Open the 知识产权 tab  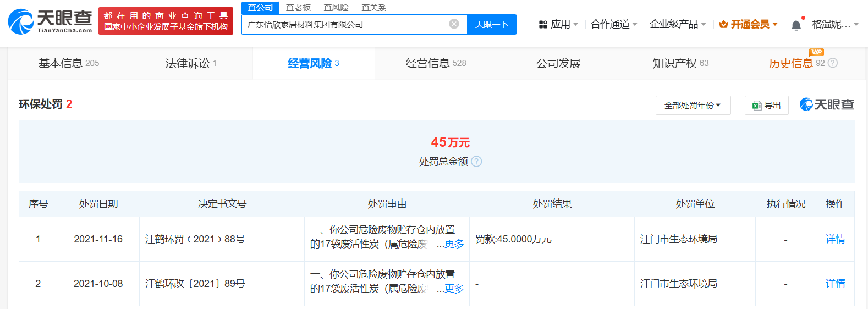680,63
